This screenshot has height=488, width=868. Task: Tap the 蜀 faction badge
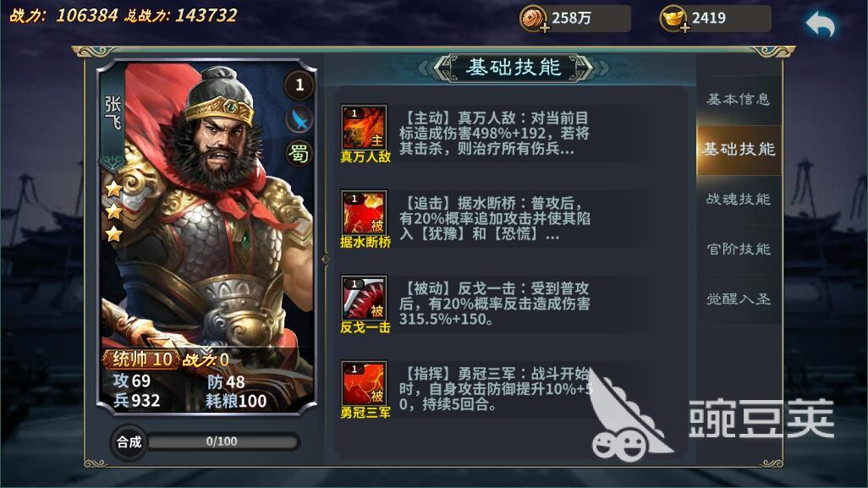299,153
